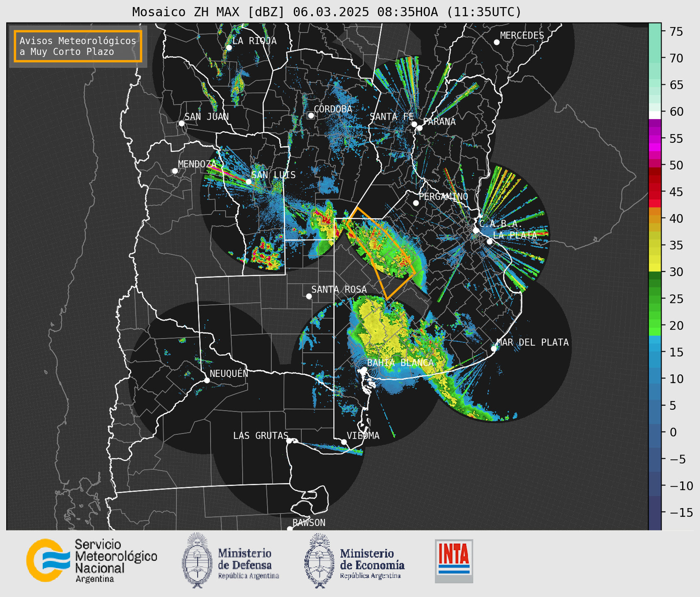Click the La Rioja city marker
Image resolution: width=700 pixels, height=597 pixels.
coord(229,48)
